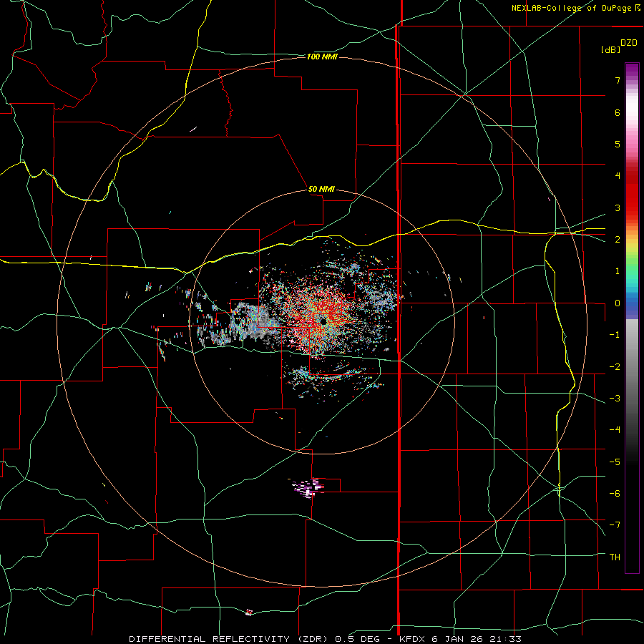This screenshot has height=644, width=644.
Task: Click the 3 value on ZDR scale
Action: 618,208
